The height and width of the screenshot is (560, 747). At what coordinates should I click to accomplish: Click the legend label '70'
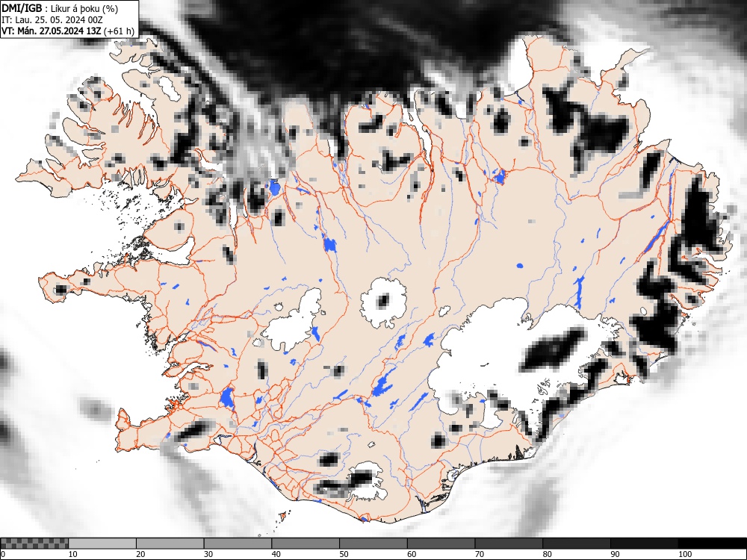(480, 554)
